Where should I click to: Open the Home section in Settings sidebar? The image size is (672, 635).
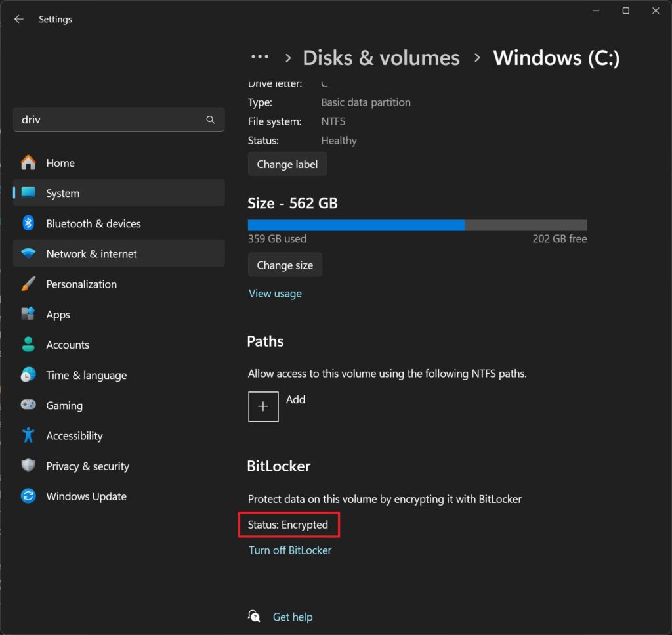pos(60,162)
